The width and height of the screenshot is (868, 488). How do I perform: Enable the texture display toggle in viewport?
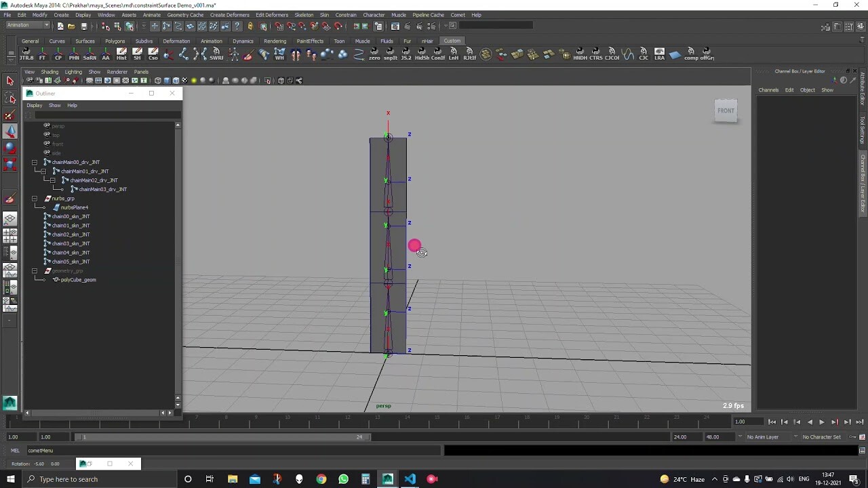tap(184, 80)
